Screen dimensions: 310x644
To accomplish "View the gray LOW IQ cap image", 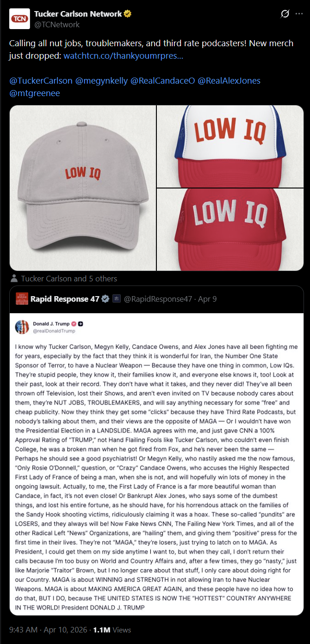I will [83, 188].
